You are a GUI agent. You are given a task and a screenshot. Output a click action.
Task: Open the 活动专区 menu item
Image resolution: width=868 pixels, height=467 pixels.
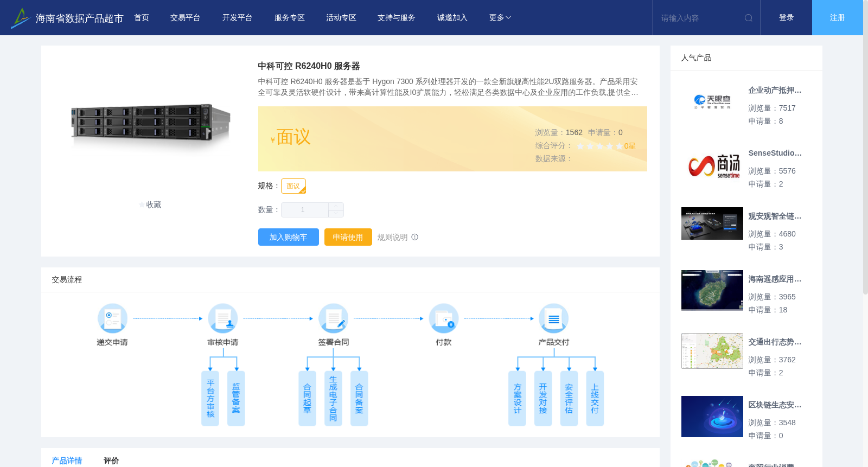point(341,18)
